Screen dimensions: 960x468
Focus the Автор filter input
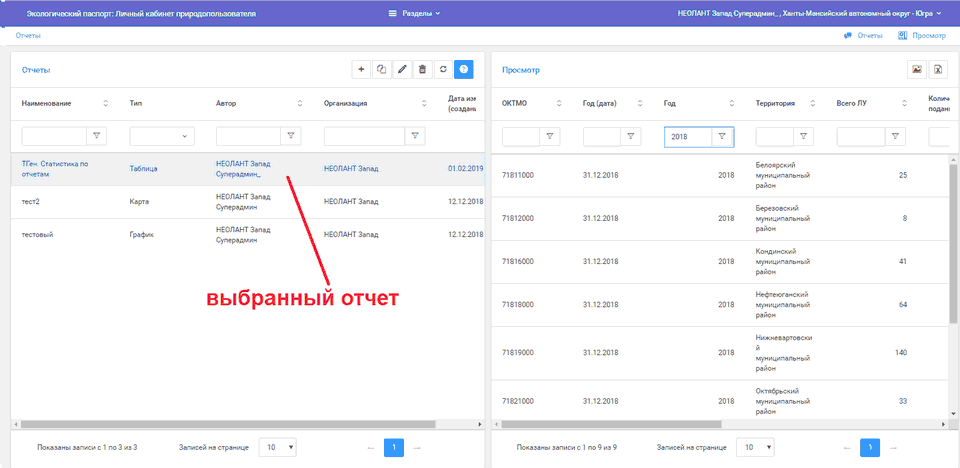tap(249, 136)
